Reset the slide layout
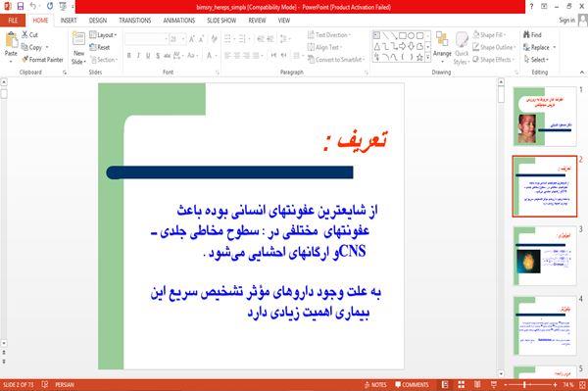Viewport: 588px width, 391px height. click(100, 47)
